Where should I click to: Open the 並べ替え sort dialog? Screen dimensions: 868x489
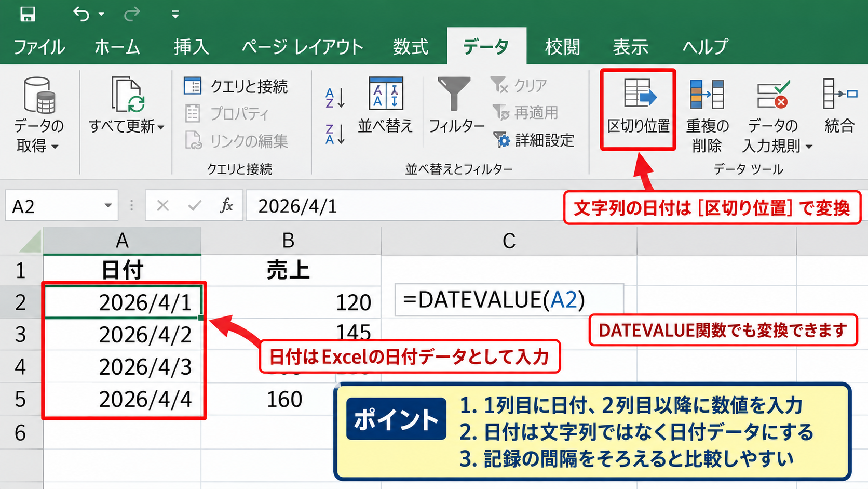point(385,105)
